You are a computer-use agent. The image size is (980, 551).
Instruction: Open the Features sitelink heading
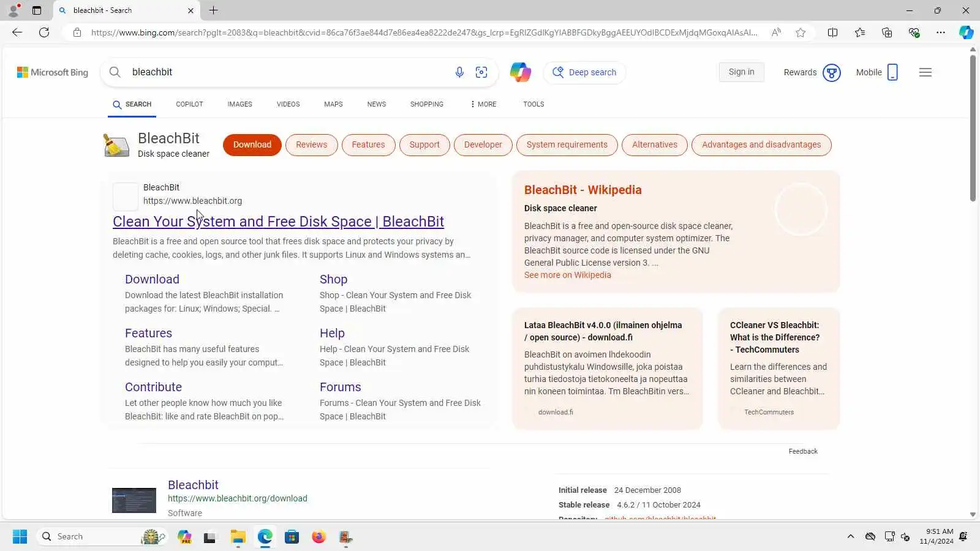[x=148, y=333]
